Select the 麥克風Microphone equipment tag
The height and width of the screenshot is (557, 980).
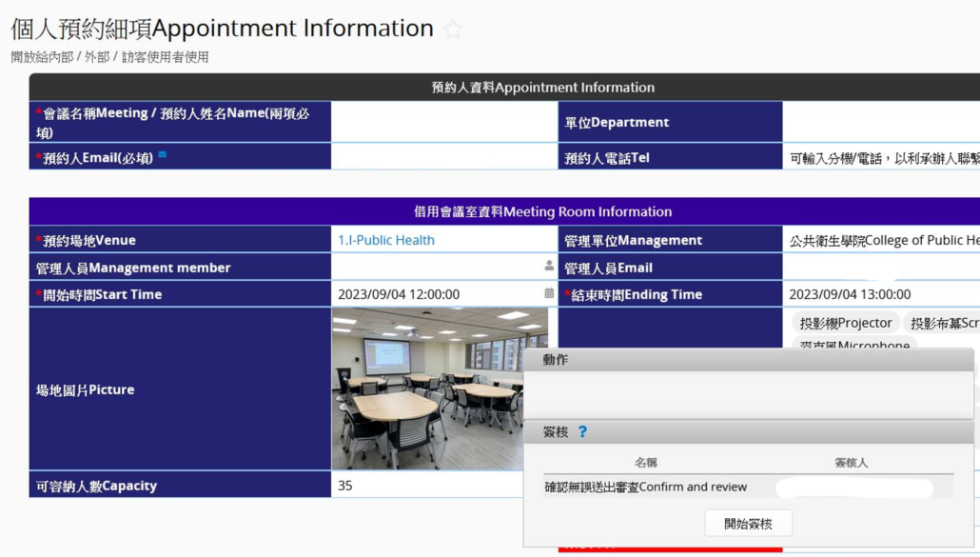(854, 343)
